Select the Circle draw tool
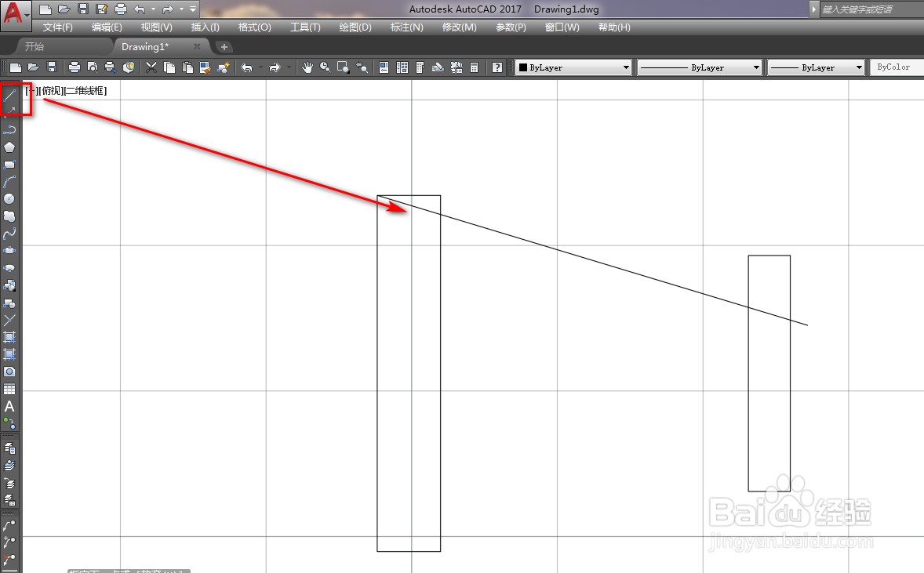Viewport: 924px width, 573px height. click(9, 199)
